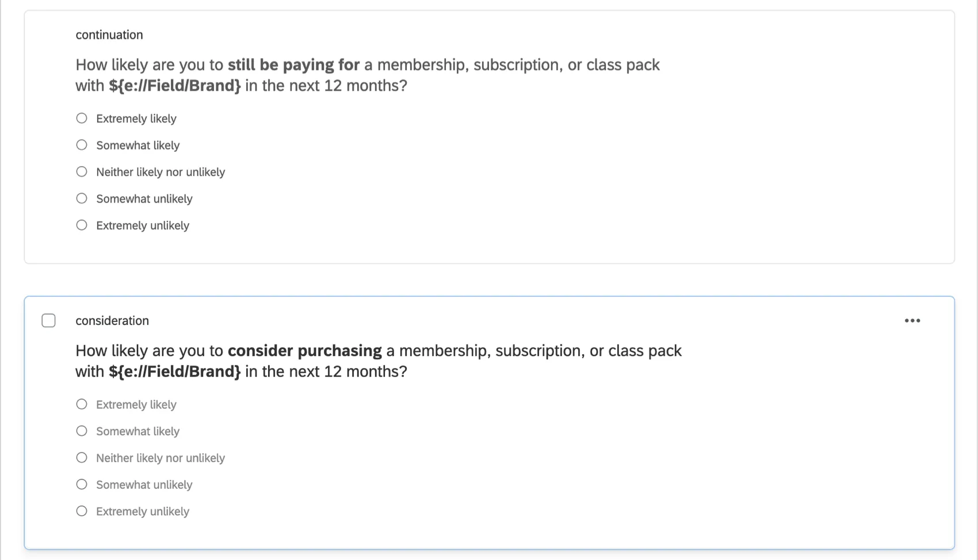Select 'Somewhat likely' in the continuation question

(x=81, y=144)
